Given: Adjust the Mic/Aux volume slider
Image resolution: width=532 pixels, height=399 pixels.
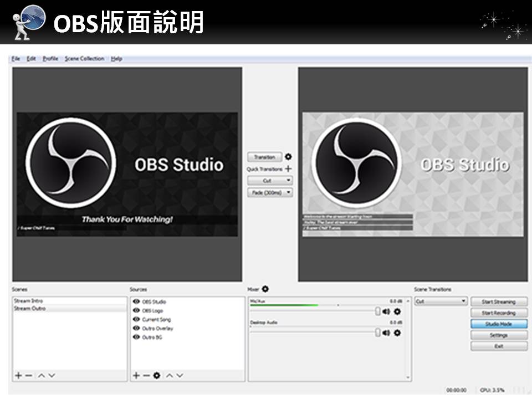Looking at the screenshot, I should point(315,311).
